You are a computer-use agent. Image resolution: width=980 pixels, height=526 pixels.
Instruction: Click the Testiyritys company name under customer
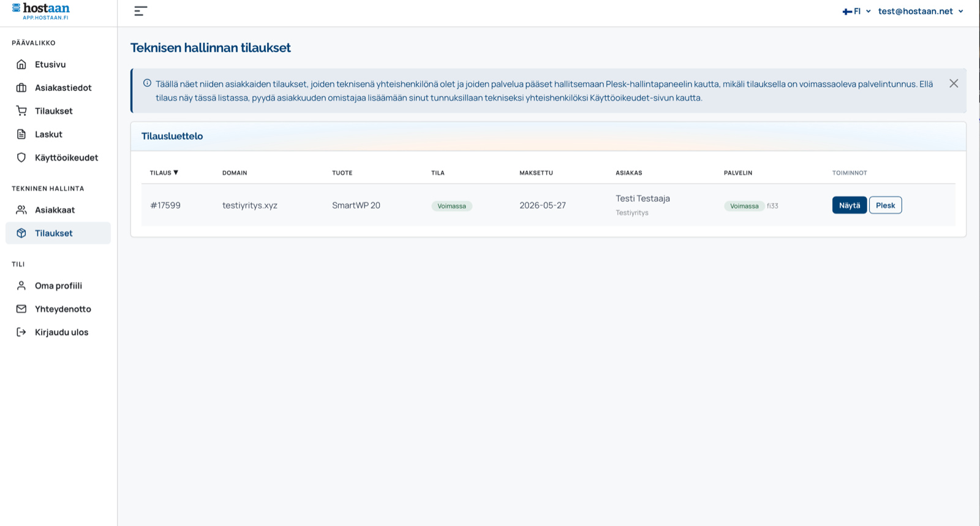coord(632,213)
